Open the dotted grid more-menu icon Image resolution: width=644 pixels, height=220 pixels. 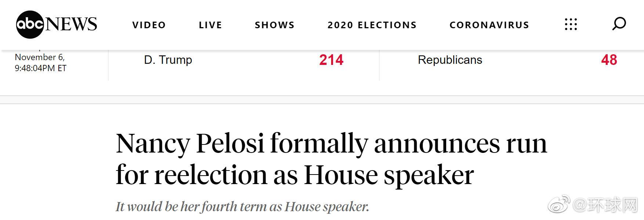click(571, 25)
